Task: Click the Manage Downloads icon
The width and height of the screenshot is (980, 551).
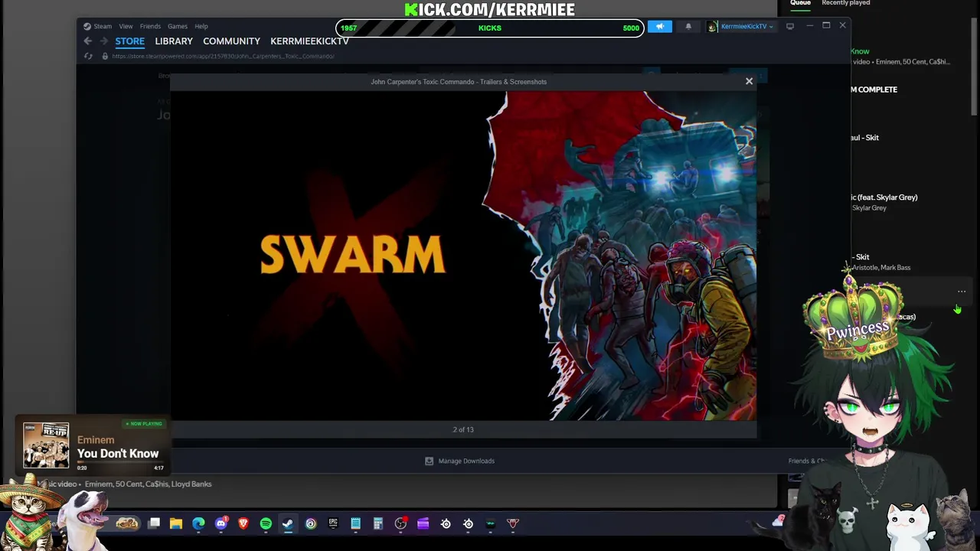Action: point(429,461)
